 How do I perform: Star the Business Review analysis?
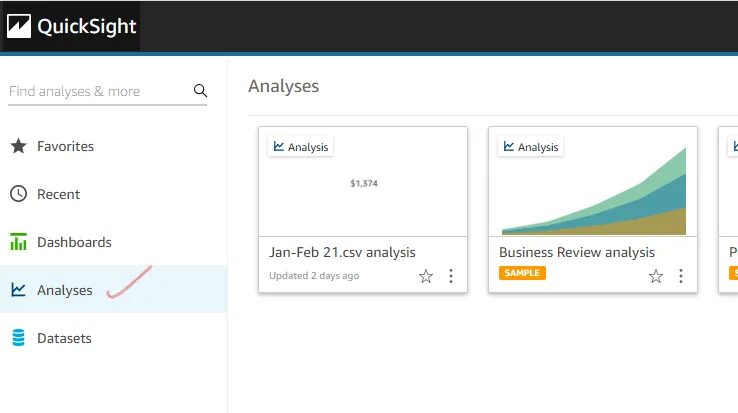(x=656, y=276)
